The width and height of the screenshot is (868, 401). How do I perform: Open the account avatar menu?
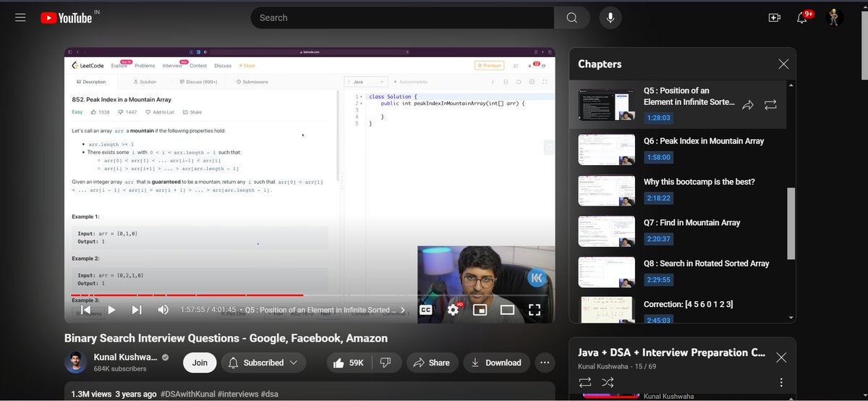coord(835,17)
